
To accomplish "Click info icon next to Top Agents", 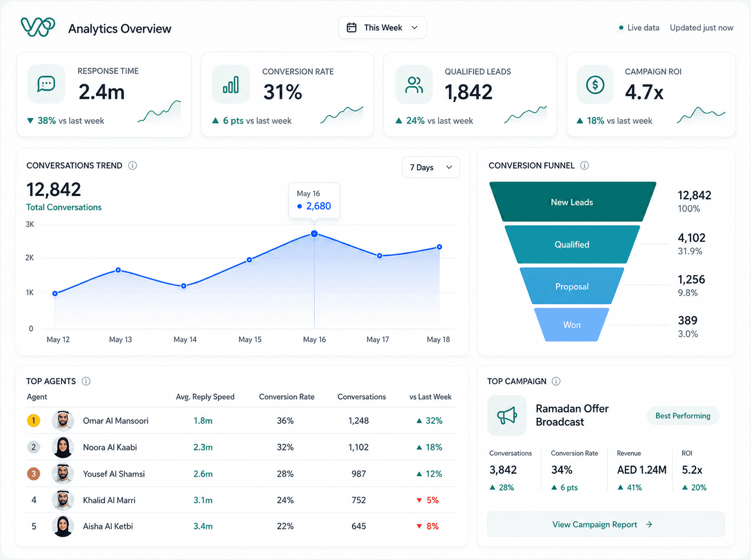I will coord(86,381).
